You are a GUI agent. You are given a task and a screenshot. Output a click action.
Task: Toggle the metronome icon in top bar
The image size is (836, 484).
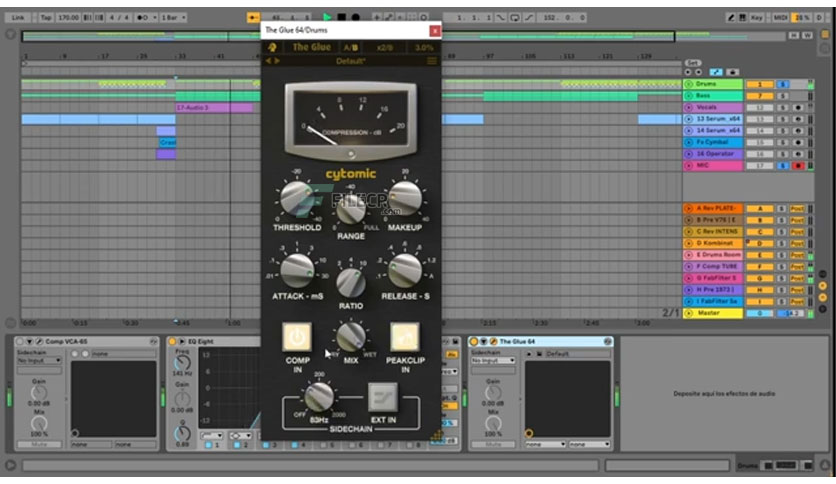(143, 18)
